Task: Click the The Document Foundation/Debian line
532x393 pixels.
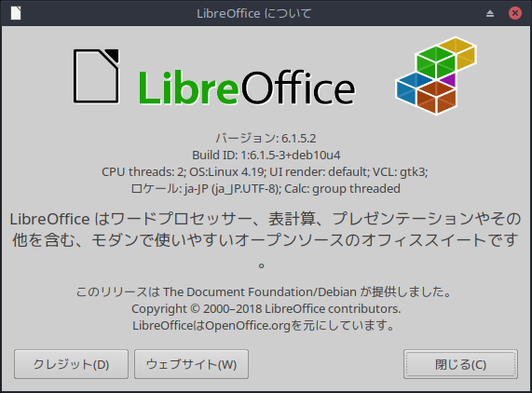Action: 264,291
